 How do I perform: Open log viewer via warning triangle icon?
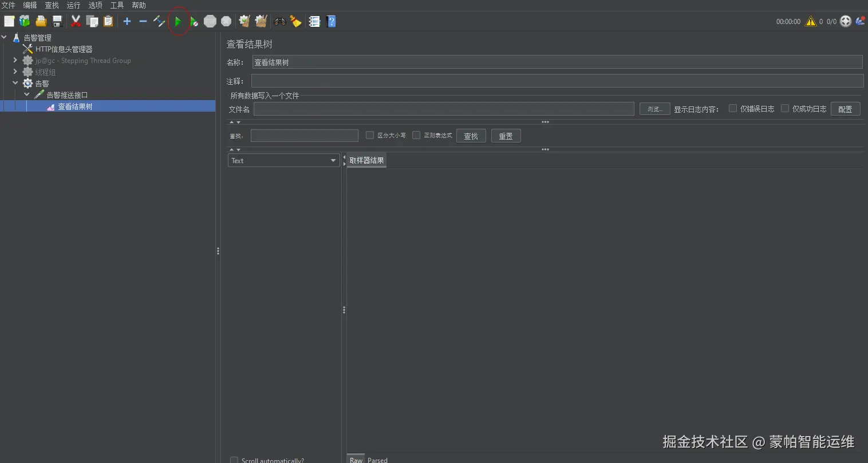(811, 21)
